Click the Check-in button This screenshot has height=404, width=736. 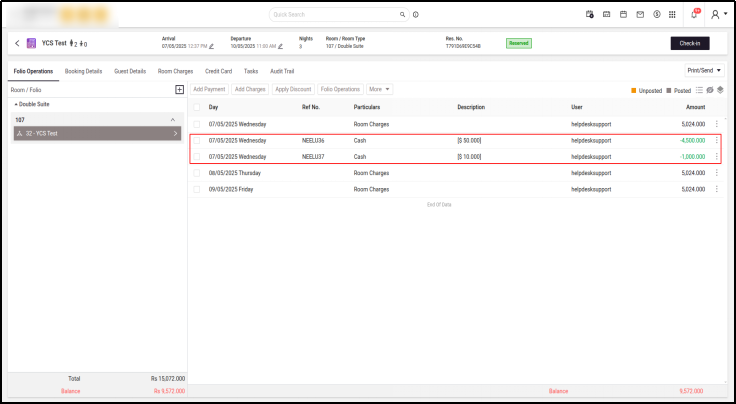[x=690, y=43]
